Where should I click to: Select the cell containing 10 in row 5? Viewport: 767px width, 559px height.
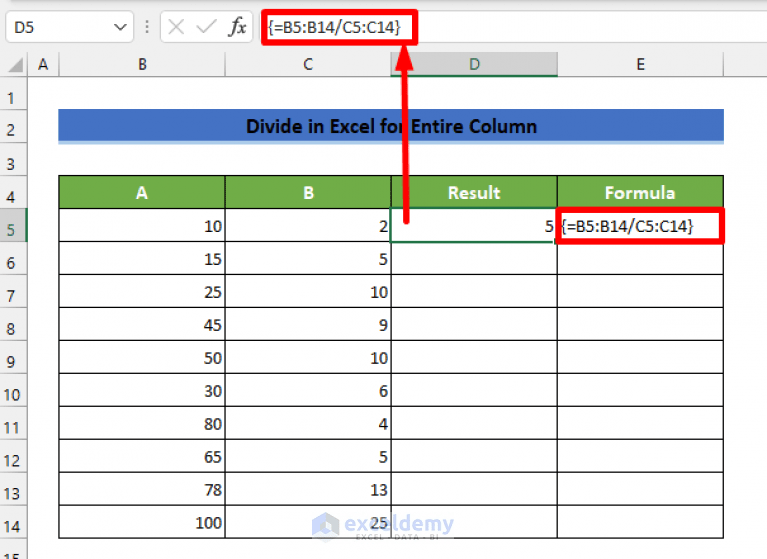tap(142, 225)
